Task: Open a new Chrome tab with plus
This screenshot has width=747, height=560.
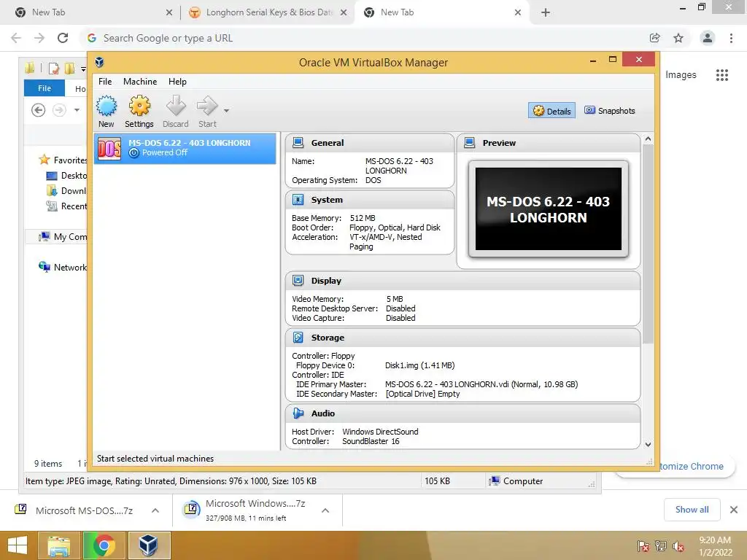Action: click(x=546, y=12)
